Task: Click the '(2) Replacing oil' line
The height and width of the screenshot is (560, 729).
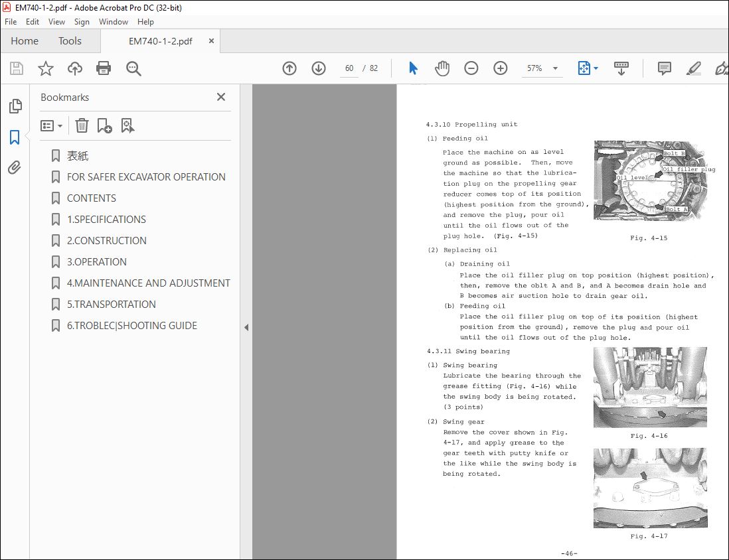Action: coord(462,250)
